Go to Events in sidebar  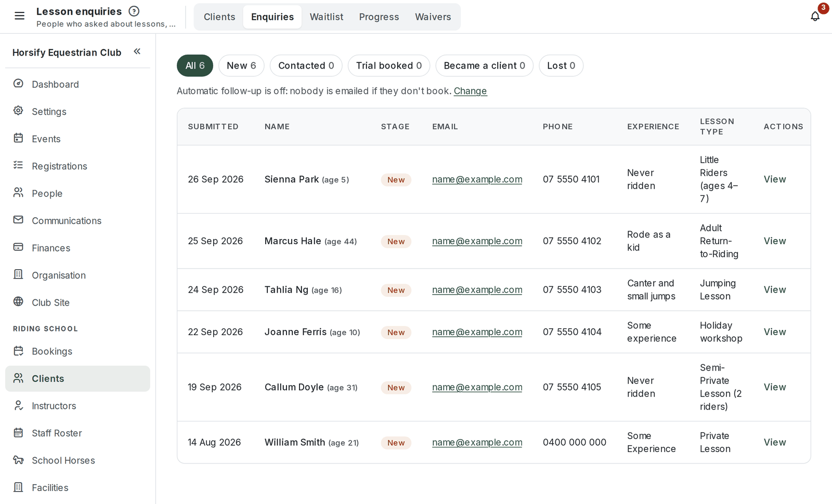click(x=77, y=139)
